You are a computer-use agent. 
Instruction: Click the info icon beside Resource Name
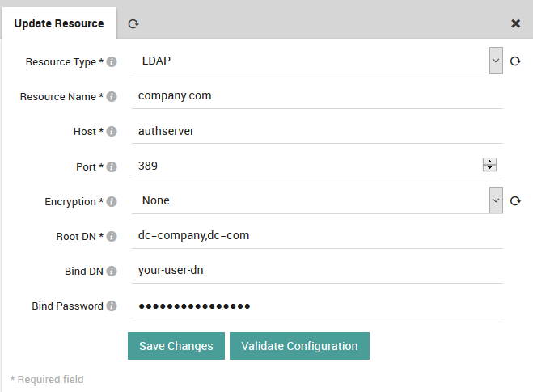tap(112, 97)
